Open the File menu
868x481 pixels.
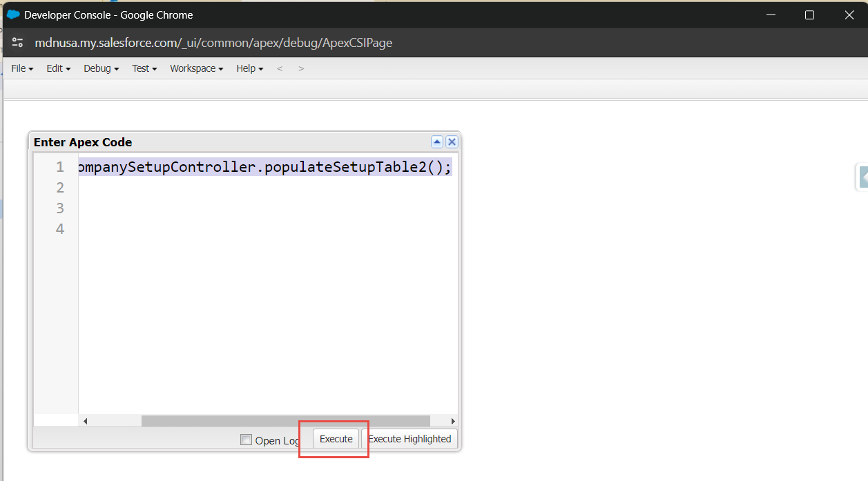coord(22,68)
